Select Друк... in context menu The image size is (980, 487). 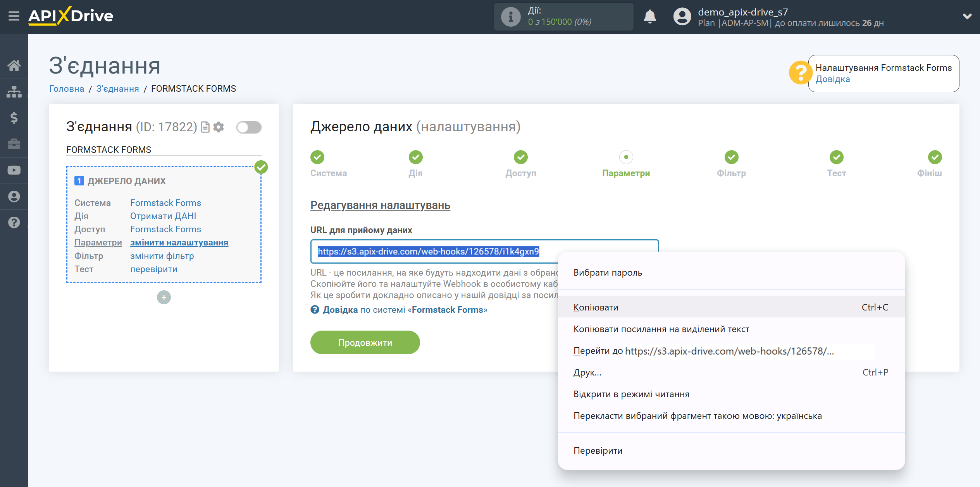point(731,372)
